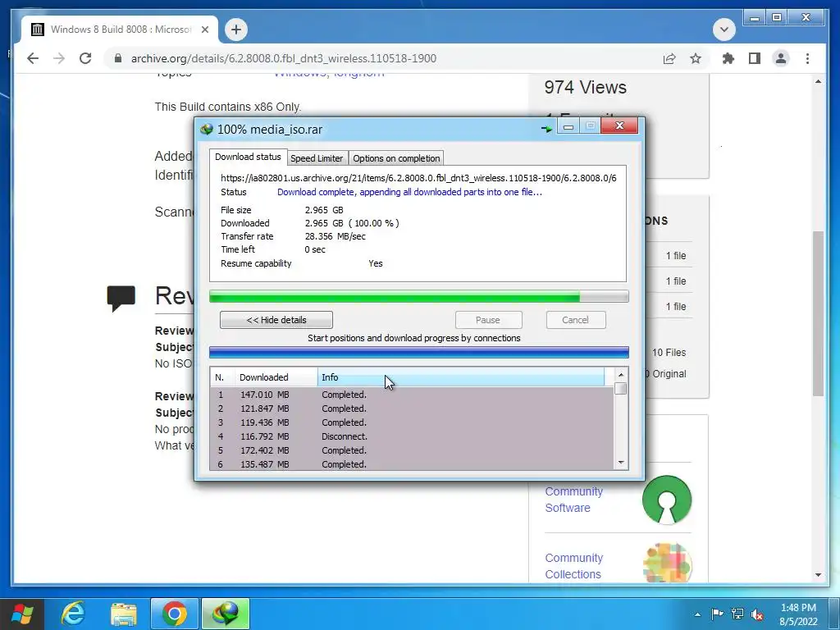Screen dimensions: 840x630
Task: Select connection row 5 with 172.402 MB
Action: (412, 450)
